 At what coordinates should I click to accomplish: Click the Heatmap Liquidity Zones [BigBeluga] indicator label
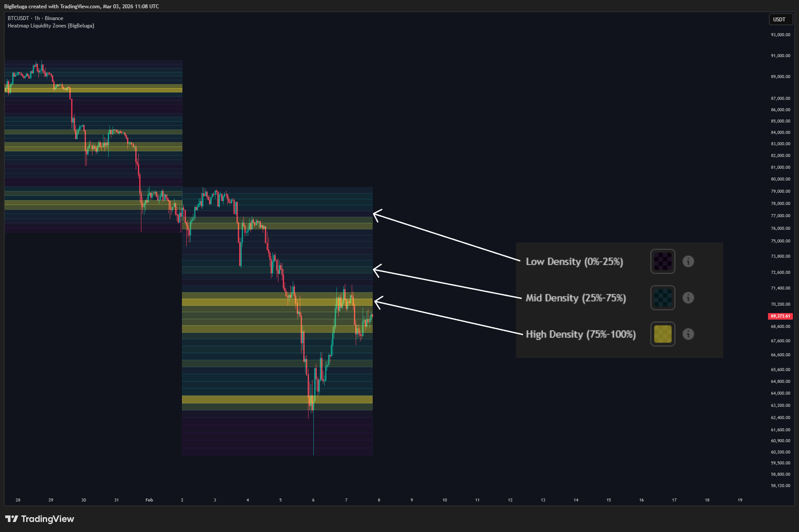(51, 26)
